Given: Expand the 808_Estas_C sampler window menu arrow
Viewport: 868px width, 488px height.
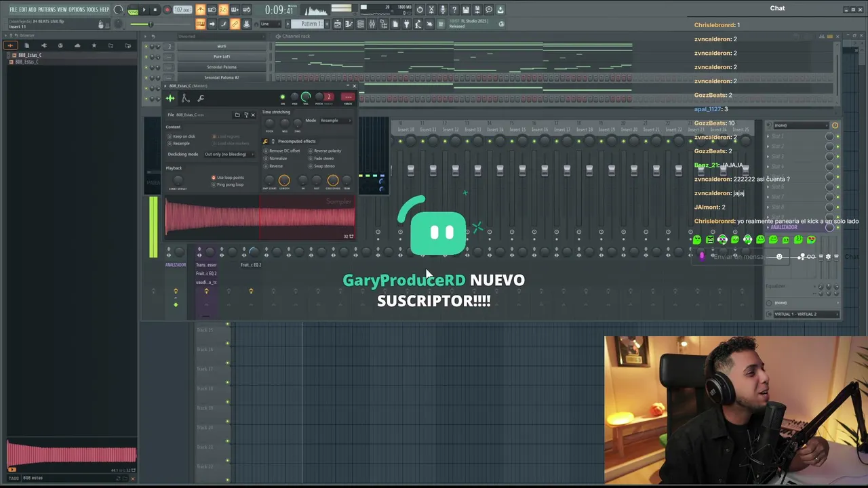Looking at the screenshot, I should (166, 86).
